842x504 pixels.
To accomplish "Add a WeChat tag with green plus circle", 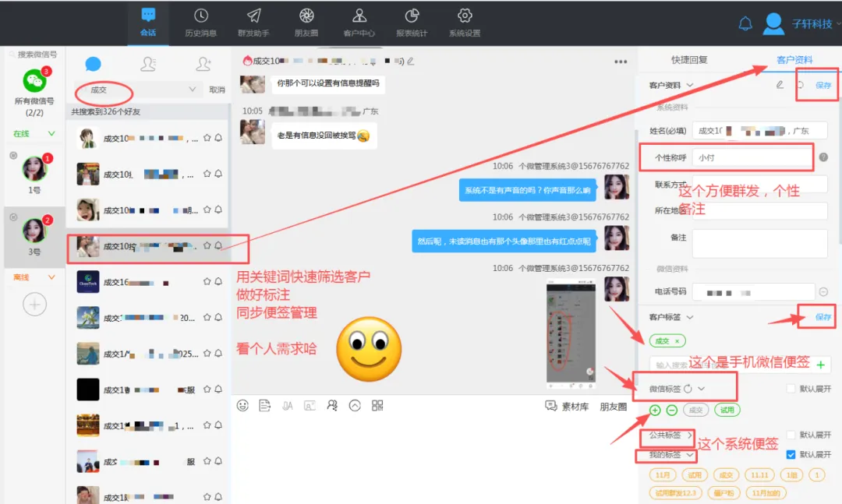I will point(655,410).
